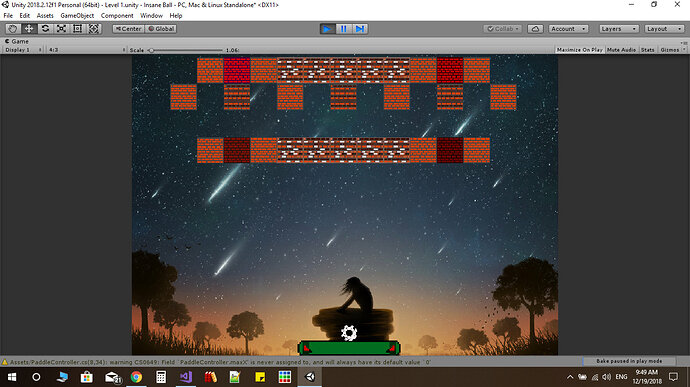Screen dimensions: 690x387
Task: Advance one frame with the Step button
Action: point(360,29)
